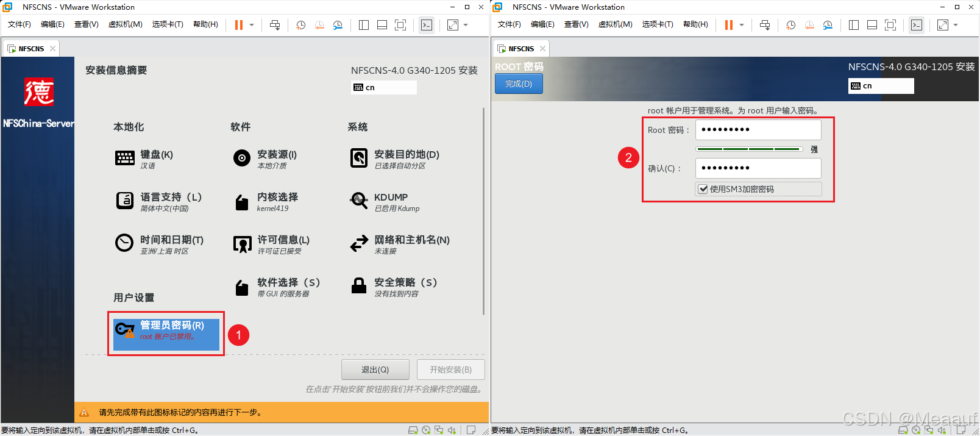
Task: Open 文件(F) menu in left window
Action: (x=20, y=24)
